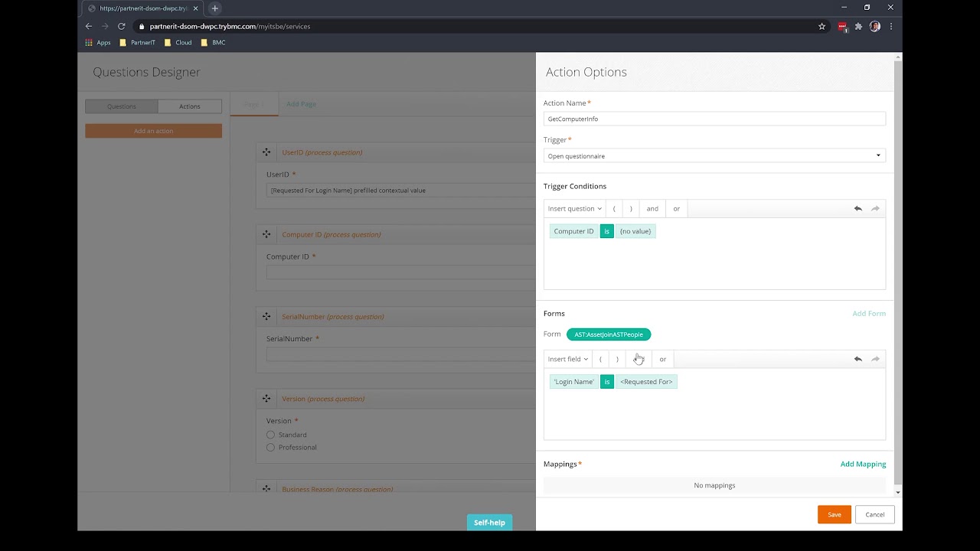Click the browser address bar URL
Screen dimensions: 980x551
point(230,26)
